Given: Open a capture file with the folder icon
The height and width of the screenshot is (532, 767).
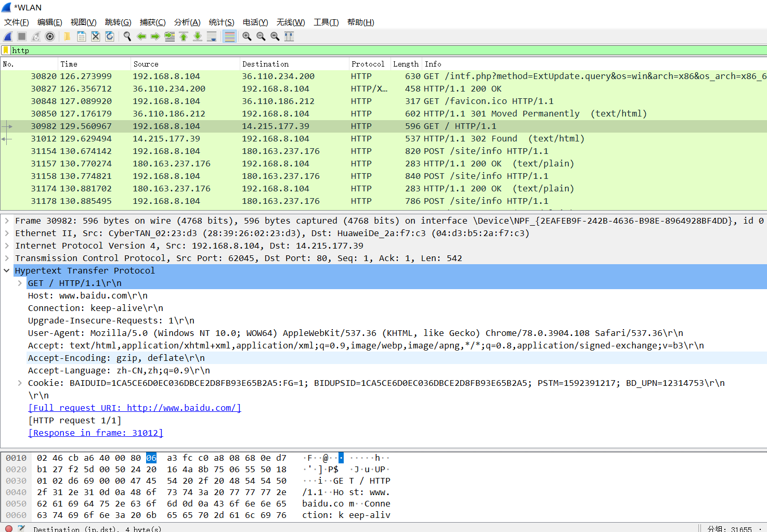Looking at the screenshot, I should [x=67, y=36].
